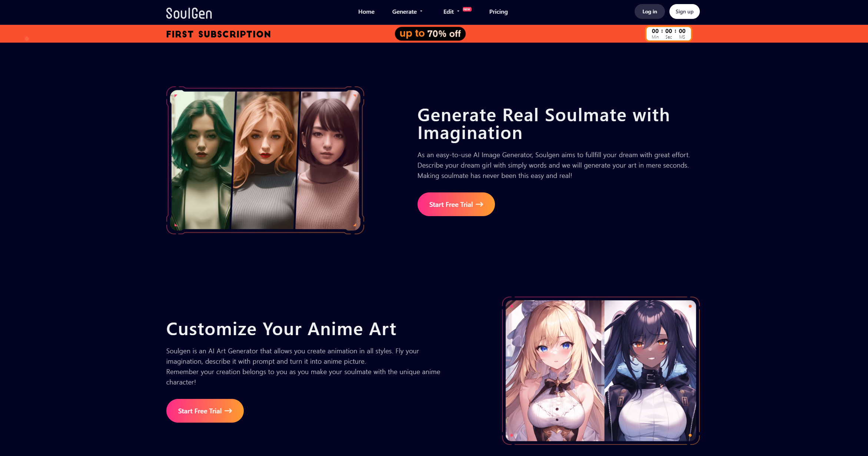Click the second Start Free Trial button
Image resolution: width=868 pixels, height=456 pixels.
click(x=205, y=411)
